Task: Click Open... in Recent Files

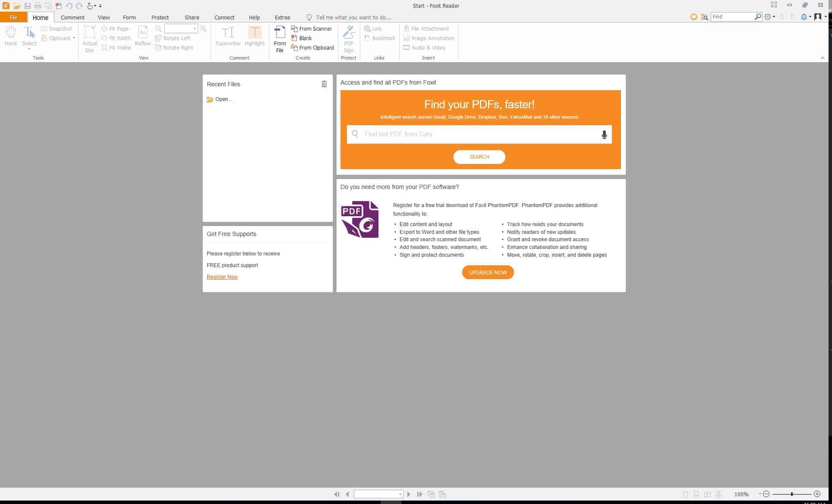Action: [x=219, y=99]
